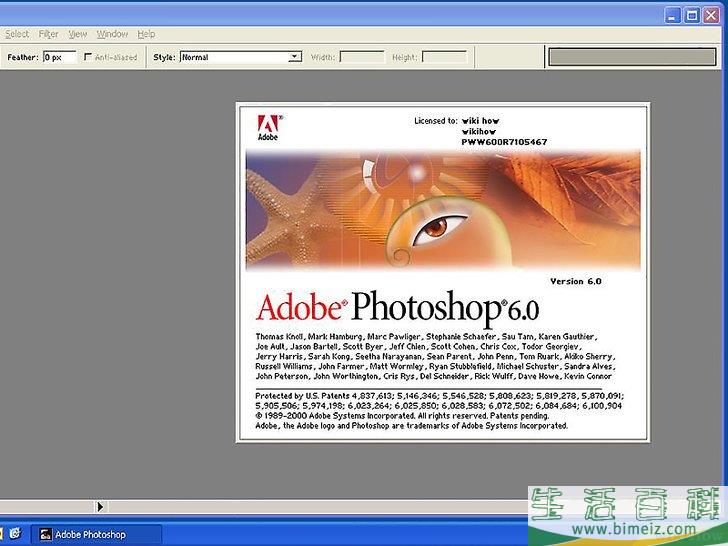This screenshot has height=546, width=728.
Task: Open the Window menu
Action: [112, 34]
